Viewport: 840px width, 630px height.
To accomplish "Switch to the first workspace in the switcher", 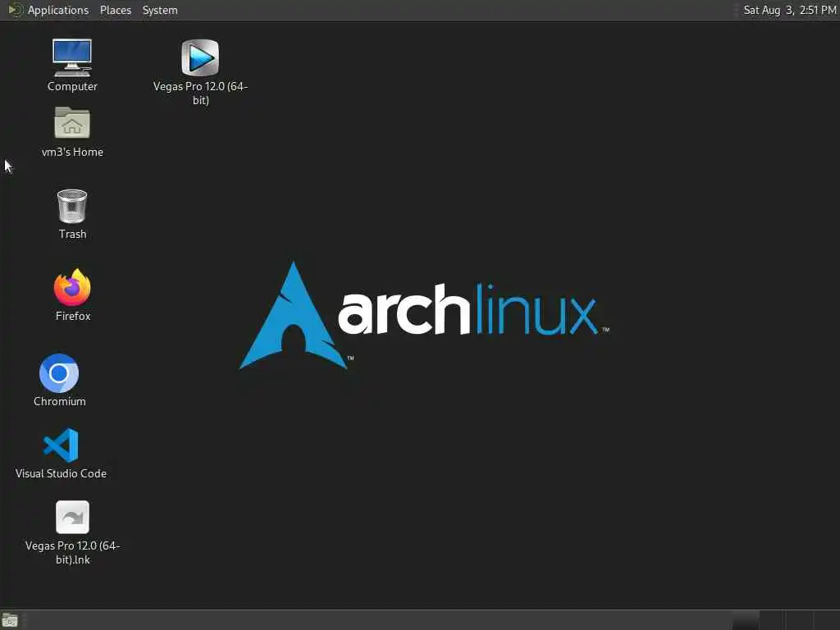I will pyautogui.click(x=745, y=620).
